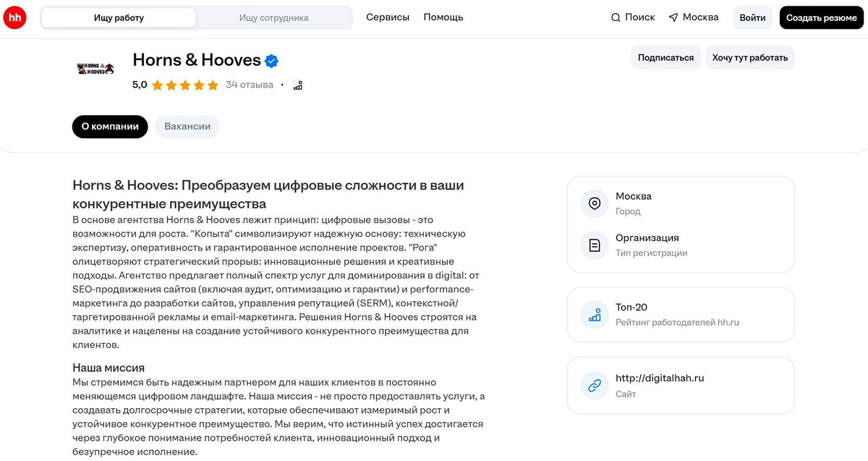Open the Помощь menu
Screen dimensions: 868x461
443,17
